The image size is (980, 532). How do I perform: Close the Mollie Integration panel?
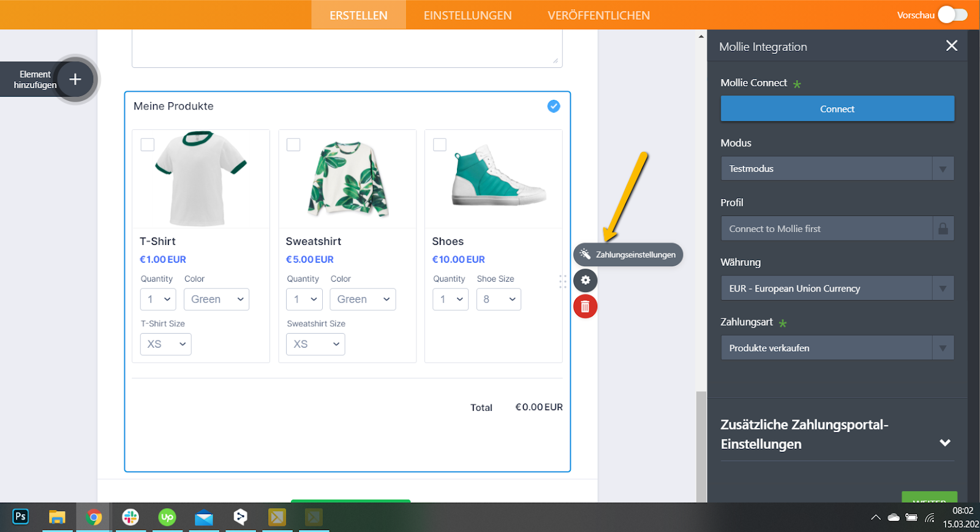[x=951, y=46]
